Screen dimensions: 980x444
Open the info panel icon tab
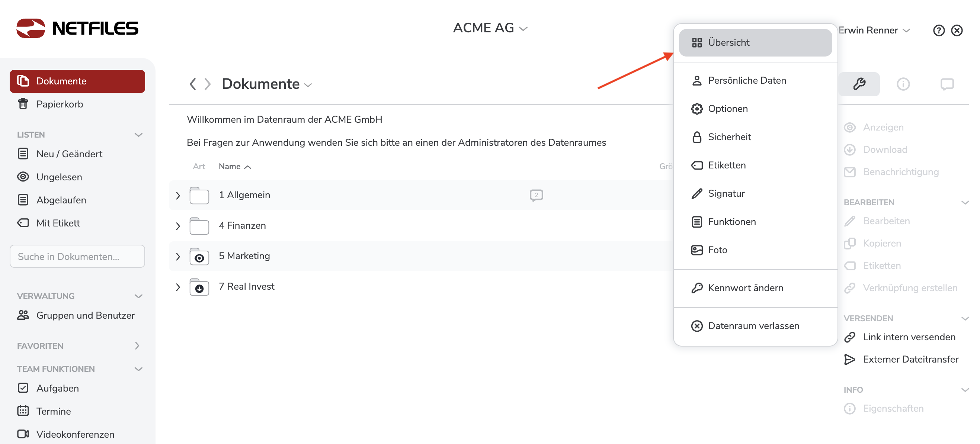903,84
